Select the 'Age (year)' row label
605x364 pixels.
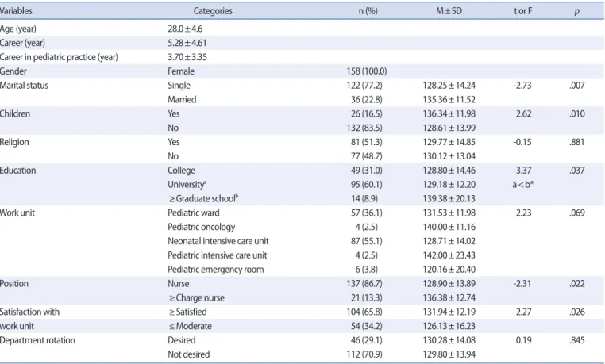pos(18,29)
